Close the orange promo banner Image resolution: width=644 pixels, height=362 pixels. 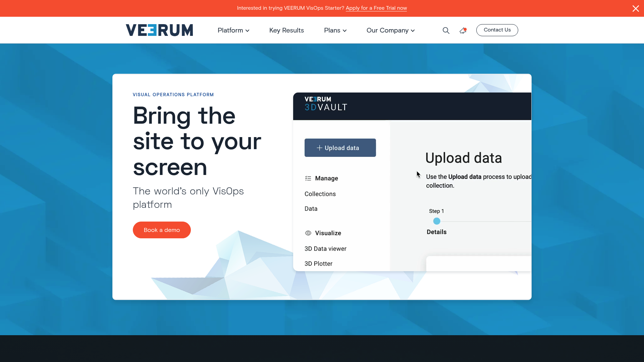coord(636,8)
